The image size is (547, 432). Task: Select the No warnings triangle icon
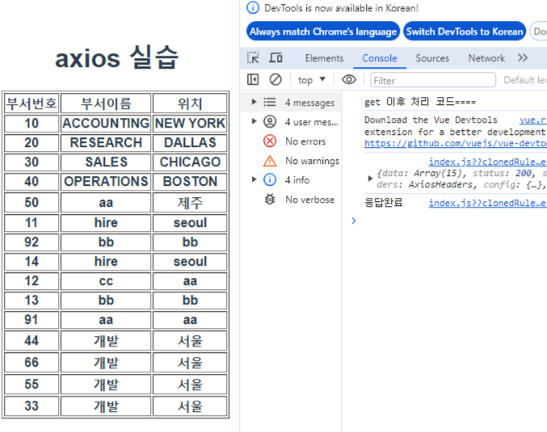[x=270, y=161]
